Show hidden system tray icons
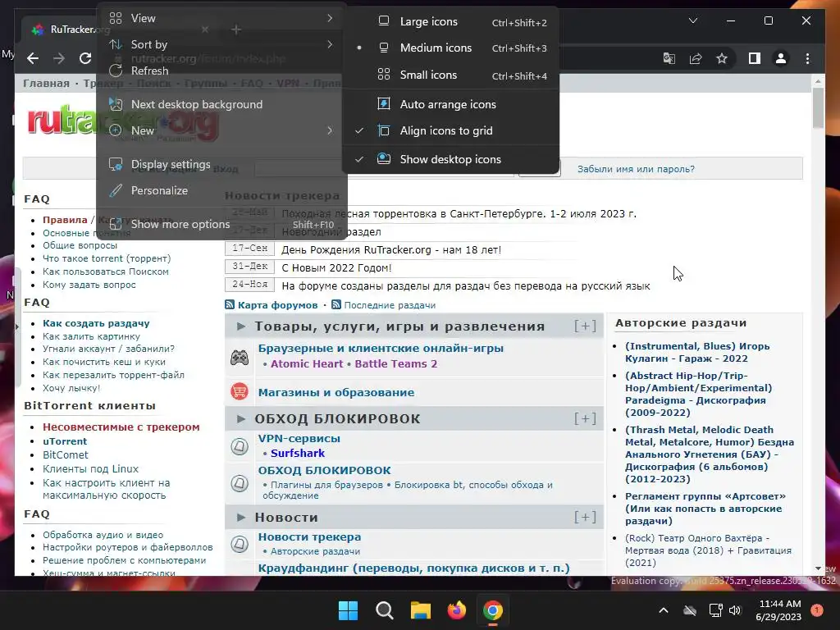 (663, 610)
